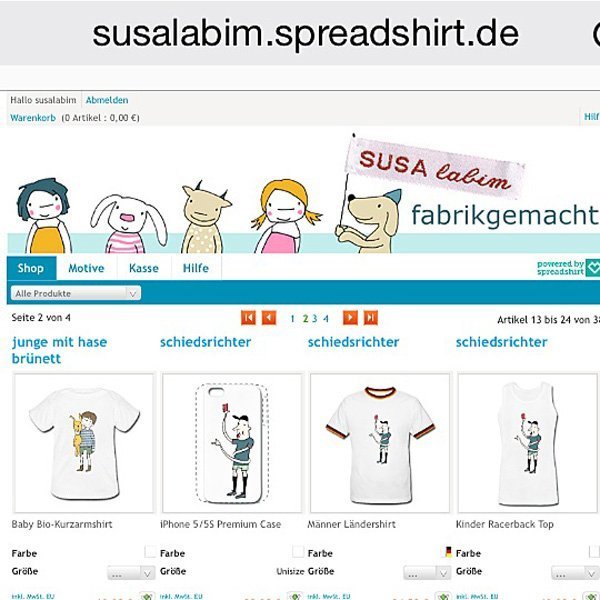Click the powered by spreadshirt logo
Screen dimensions: 600x600
[x=568, y=268]
